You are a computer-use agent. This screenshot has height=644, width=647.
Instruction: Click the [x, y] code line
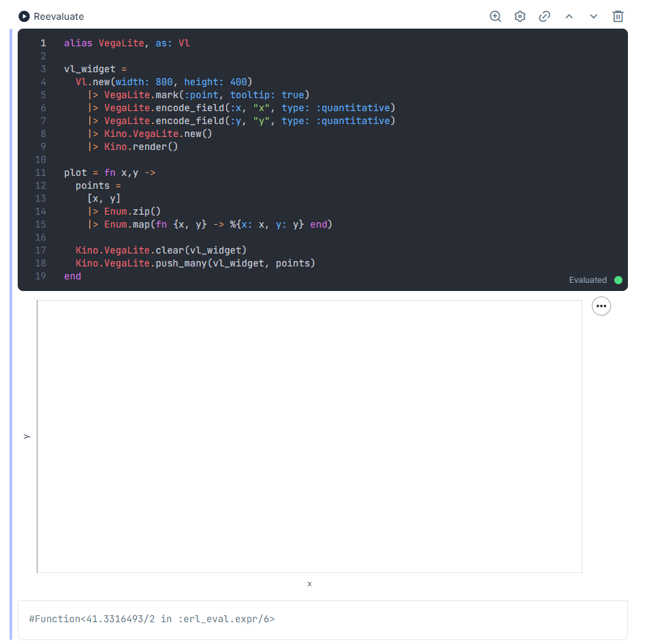click(x=104, y=198)
